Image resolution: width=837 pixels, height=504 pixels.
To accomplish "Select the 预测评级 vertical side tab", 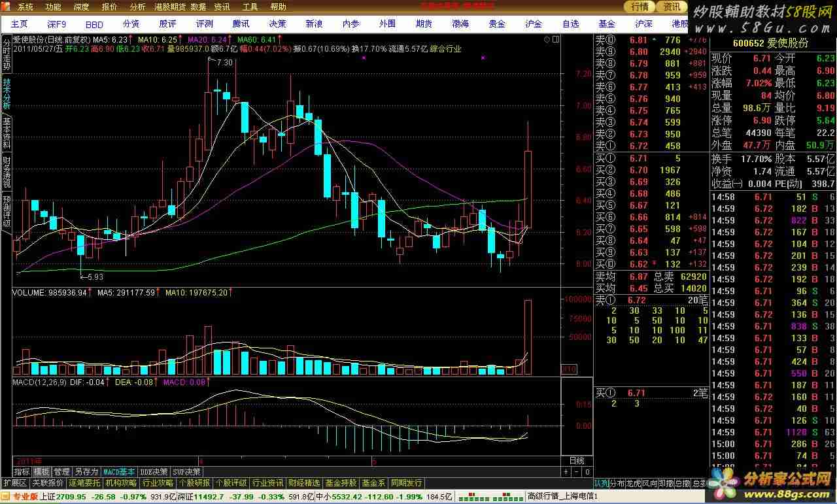I will (x=7, y=210).
